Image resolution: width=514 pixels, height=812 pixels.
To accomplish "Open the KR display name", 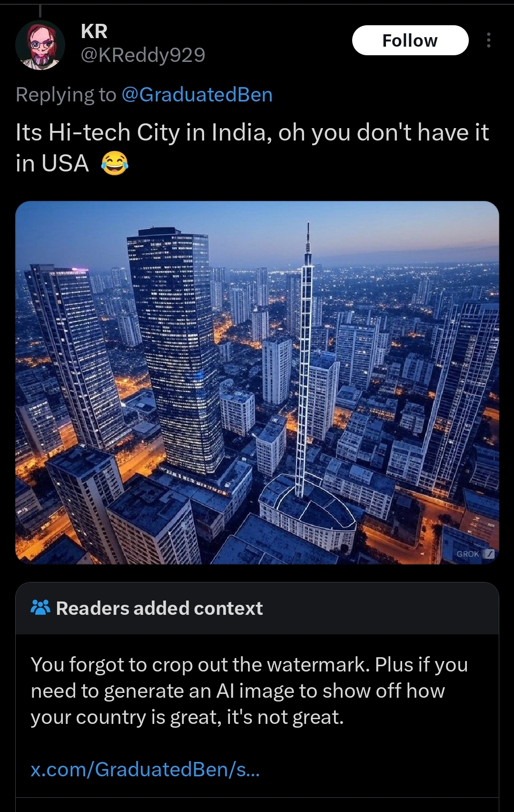I will (x=94, y=31).
